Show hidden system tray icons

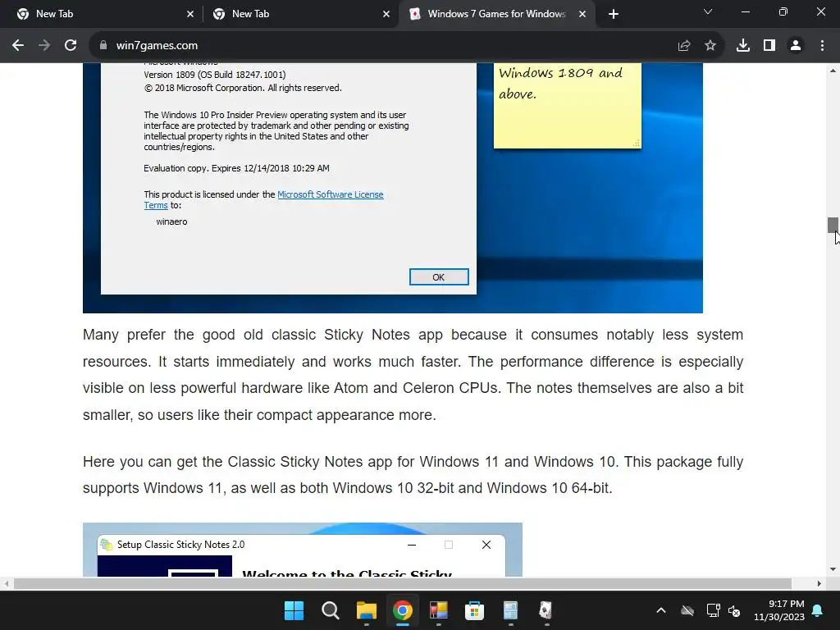point(661,610)
